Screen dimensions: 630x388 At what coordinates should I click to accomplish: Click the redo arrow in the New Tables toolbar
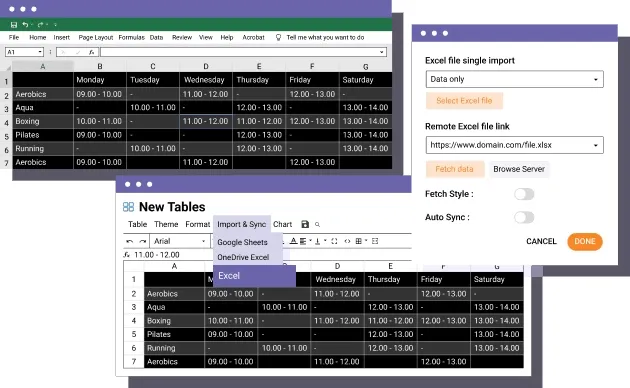143,241
